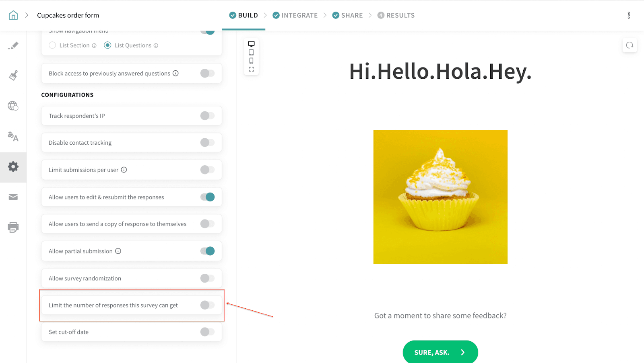Refresh the survey preview

[x=630, y=45]
